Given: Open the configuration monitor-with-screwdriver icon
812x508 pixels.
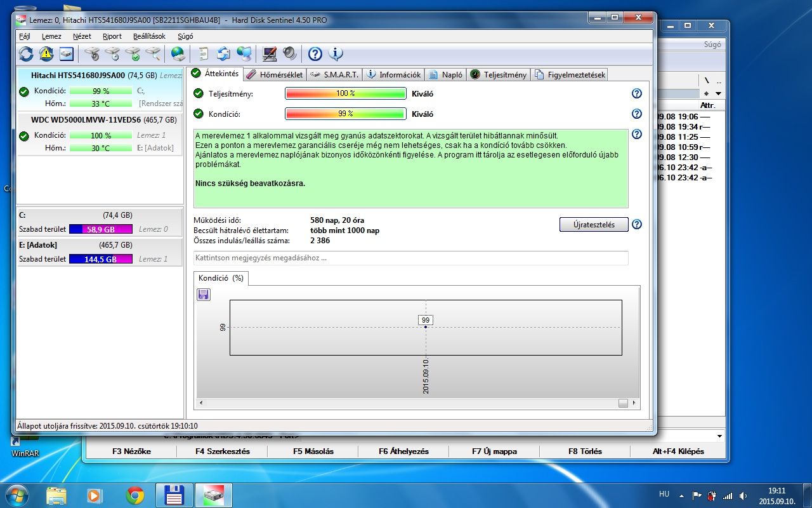Looking at the screenshot, I should pos(270,54).
